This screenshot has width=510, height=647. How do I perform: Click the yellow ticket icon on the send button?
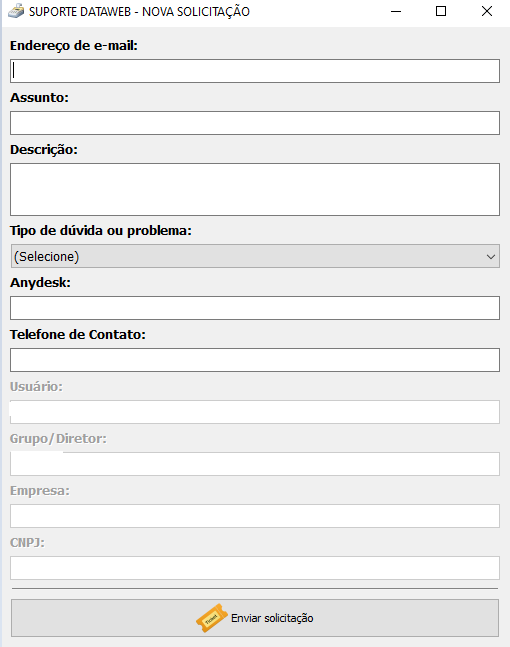(212, 618)
